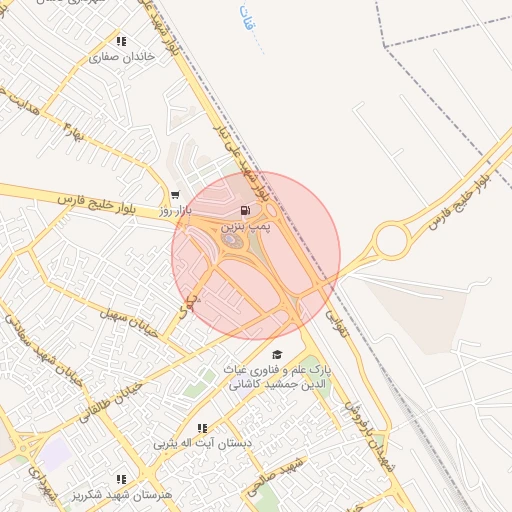Click the shopping cart icon near بازار روز

pyautogui.click(x=175, y=195)
